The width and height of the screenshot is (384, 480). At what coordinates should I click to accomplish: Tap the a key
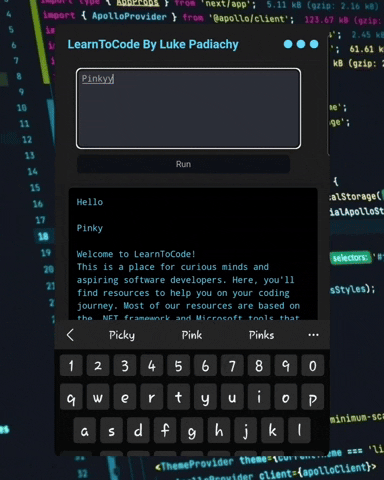point(85,430)
